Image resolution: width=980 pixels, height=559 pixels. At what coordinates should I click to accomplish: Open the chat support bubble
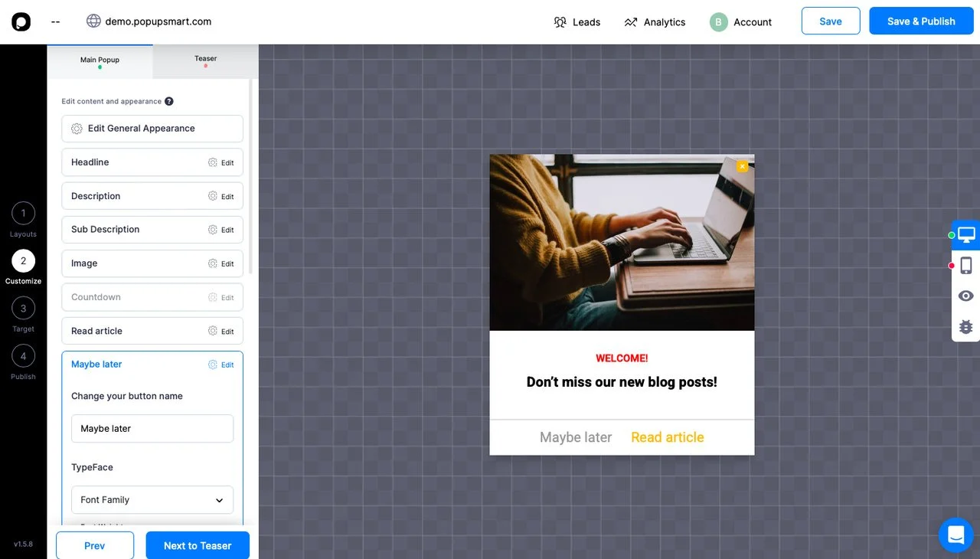[x=955, y=535]
